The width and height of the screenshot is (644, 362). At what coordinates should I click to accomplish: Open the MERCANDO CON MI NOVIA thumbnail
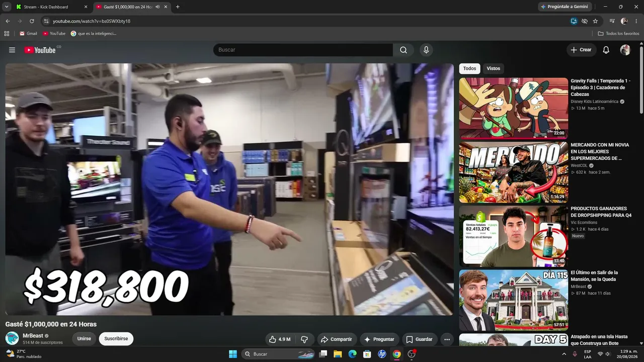(514, 172)
